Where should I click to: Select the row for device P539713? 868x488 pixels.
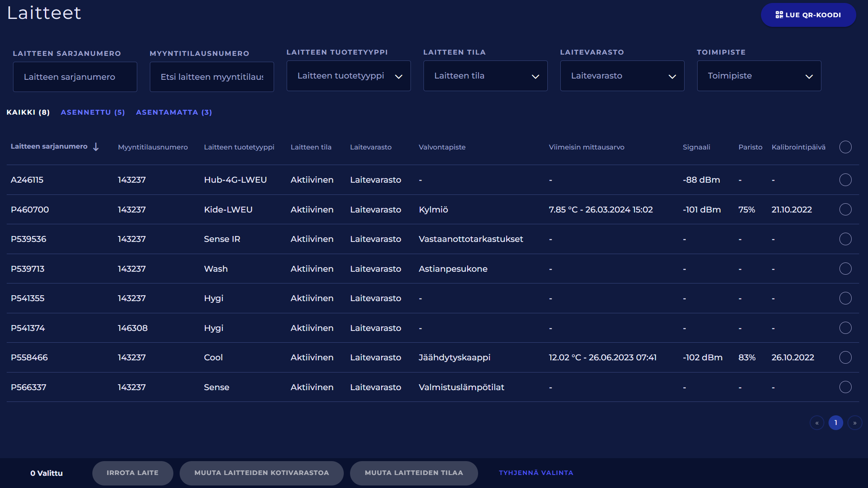pyautogui.click(x=845, y=269)
